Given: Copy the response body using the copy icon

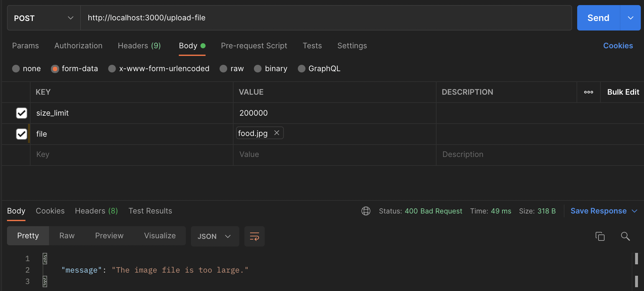Looking at the screenshot, I should point(600,236).
